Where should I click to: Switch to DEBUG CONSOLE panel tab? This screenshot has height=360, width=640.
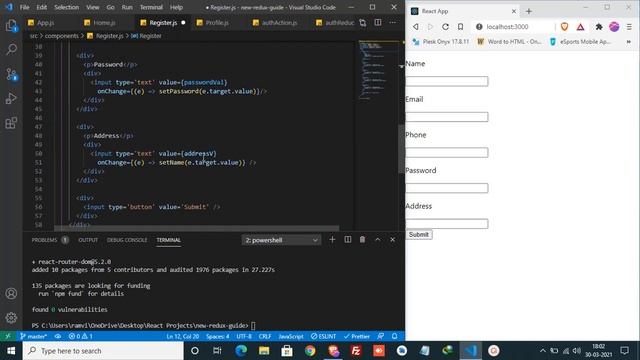coord(127,240)
